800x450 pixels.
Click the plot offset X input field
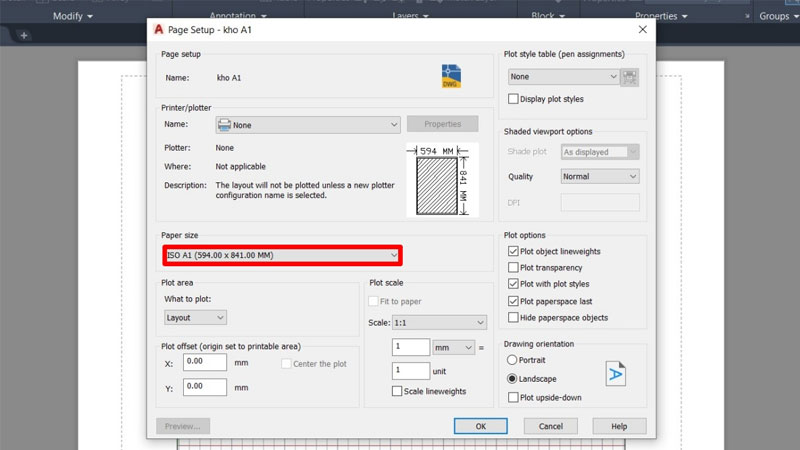tap(205, 362)
